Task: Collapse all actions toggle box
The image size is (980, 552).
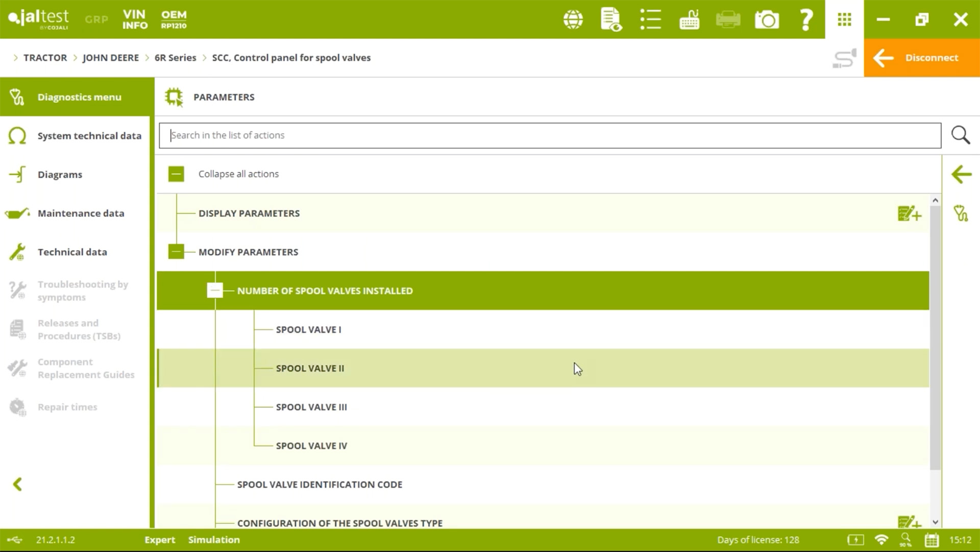Action: (176, 174)
